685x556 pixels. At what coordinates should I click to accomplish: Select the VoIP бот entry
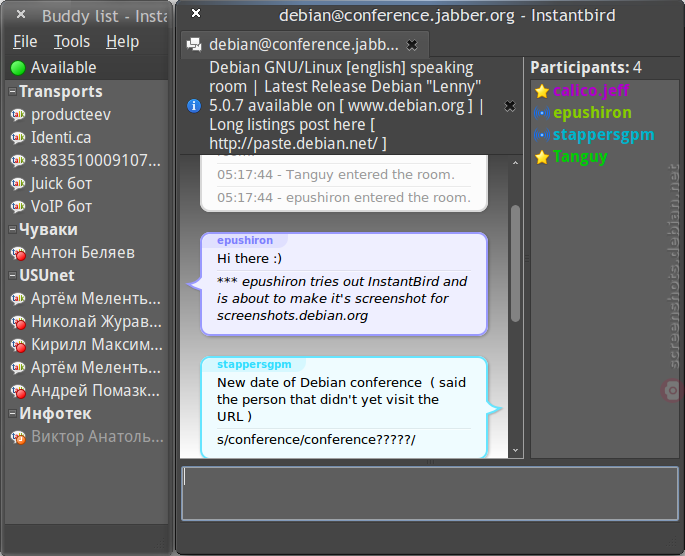click(x=86, y=207)
